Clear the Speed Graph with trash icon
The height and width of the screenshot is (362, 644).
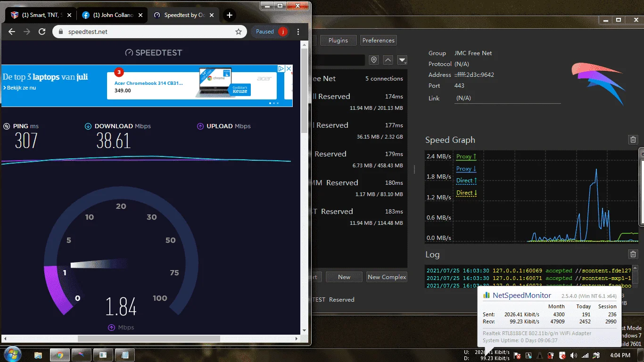click(x=633, y=140)
